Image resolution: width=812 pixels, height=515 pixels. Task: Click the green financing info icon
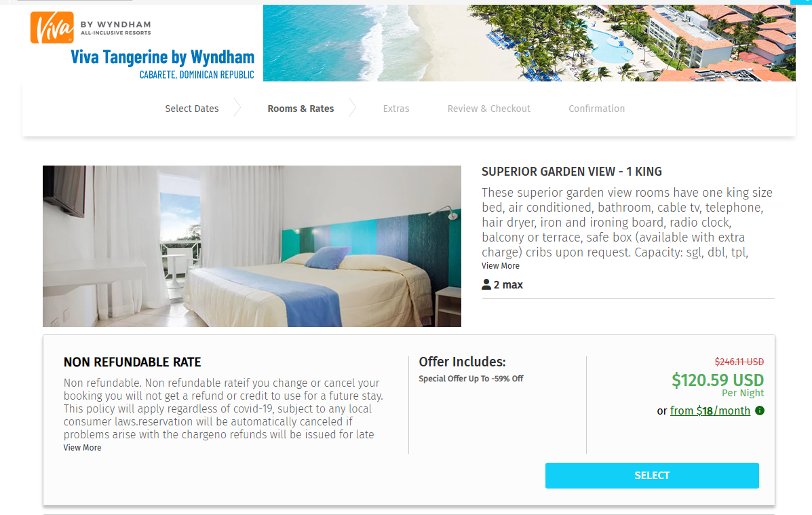pos(760,411)
